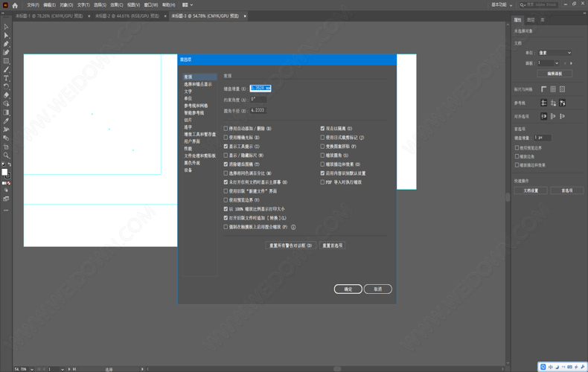The image size is (588, 372).
Task: Enable 缩放圆角 checkbox in dialog
Action: (322, 155)
